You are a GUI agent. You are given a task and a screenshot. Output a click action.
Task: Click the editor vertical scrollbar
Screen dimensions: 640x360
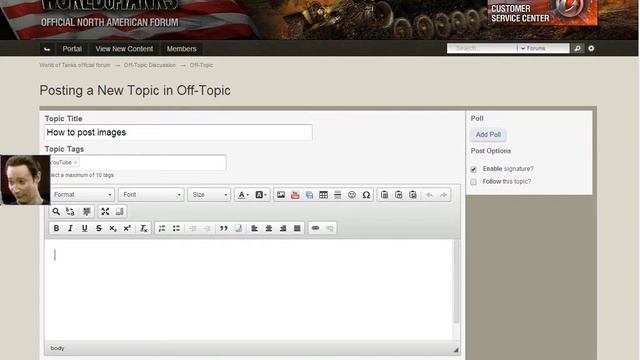point(456,282)
